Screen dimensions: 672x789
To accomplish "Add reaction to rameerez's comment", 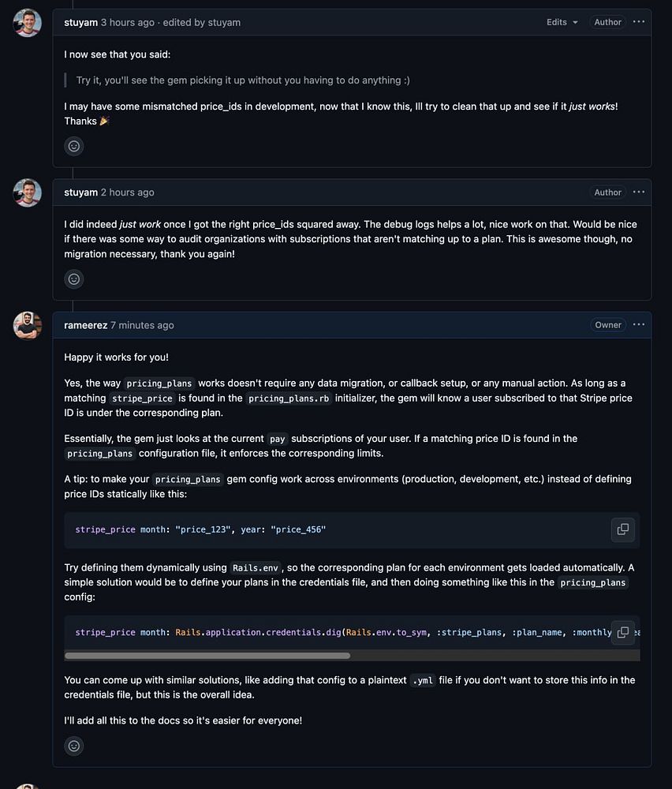I will (74, 746).
